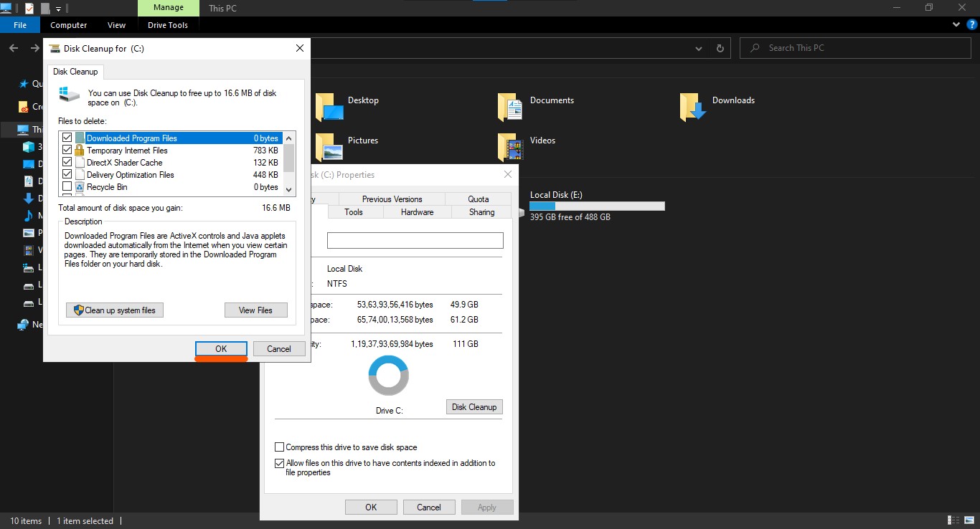This screenshot has width=980, height=529.
Task: Select the This PC monitor icon in sidebar
Action: [x=23, y=130]
